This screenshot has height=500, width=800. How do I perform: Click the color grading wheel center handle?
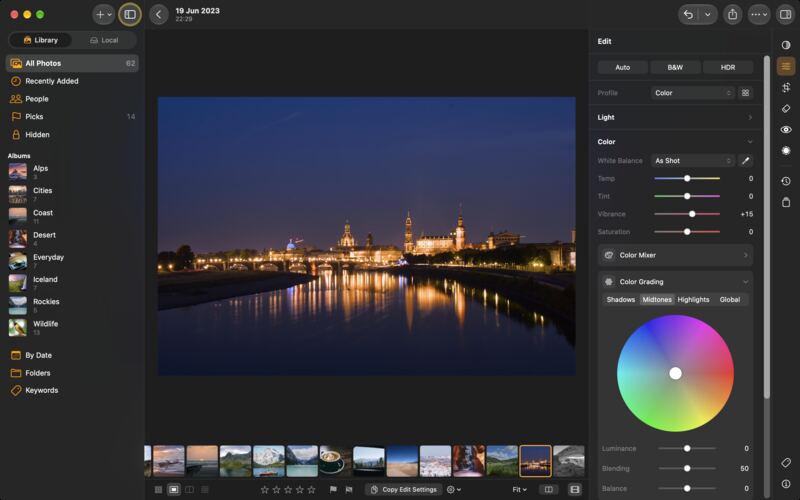point(675,373)
